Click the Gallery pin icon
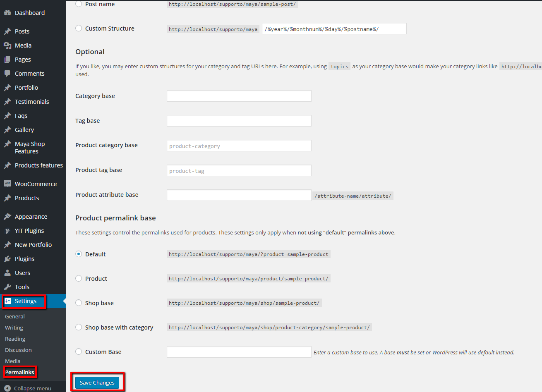The image size is (542, 392). tap(7, 130)
